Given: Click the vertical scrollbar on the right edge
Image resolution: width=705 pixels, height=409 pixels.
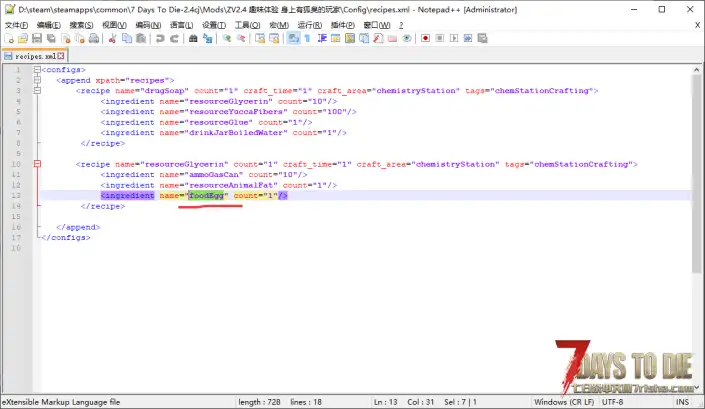Looking at the screenshot, I should (x=697, y=230).
